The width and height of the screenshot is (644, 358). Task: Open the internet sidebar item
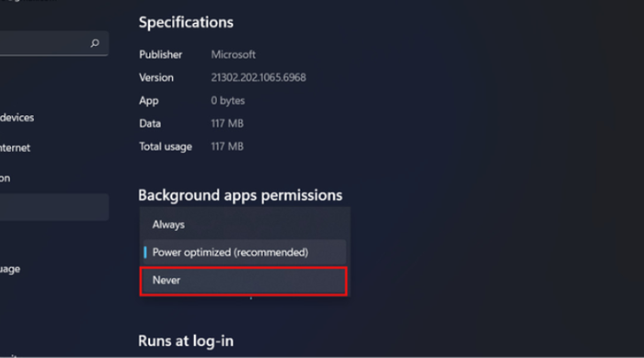pyautogui.click(x=16, y=148)
